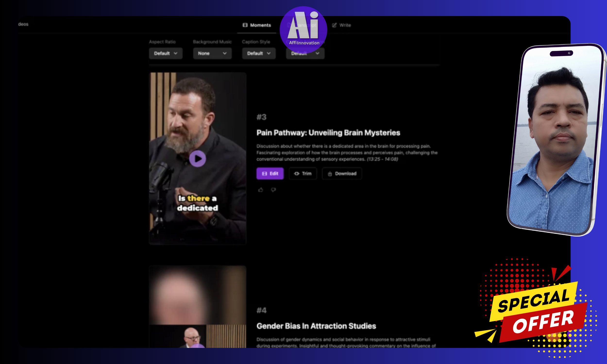
Task: Select title Gender Bias In Attraction Studies
Action: click(316, 326)
